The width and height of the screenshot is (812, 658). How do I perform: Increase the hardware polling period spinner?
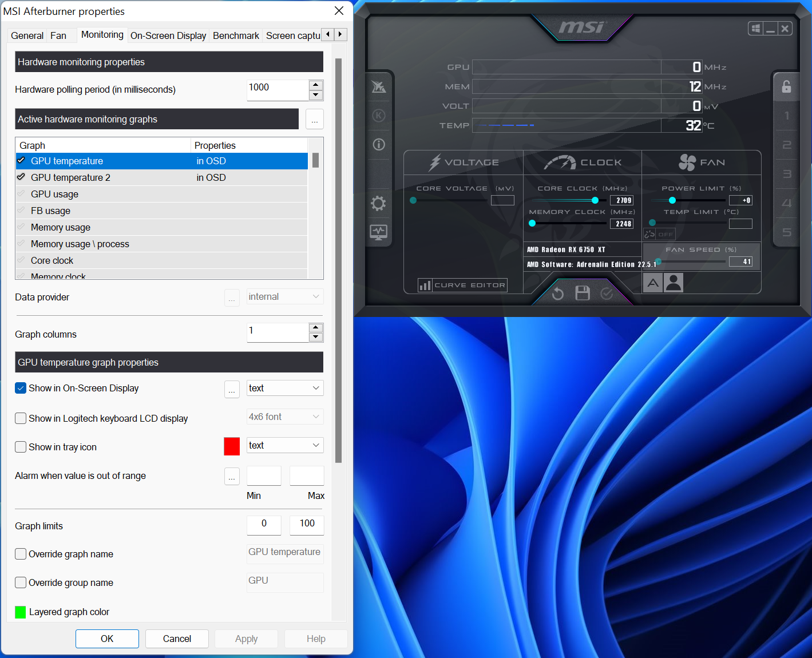(316, 85)
